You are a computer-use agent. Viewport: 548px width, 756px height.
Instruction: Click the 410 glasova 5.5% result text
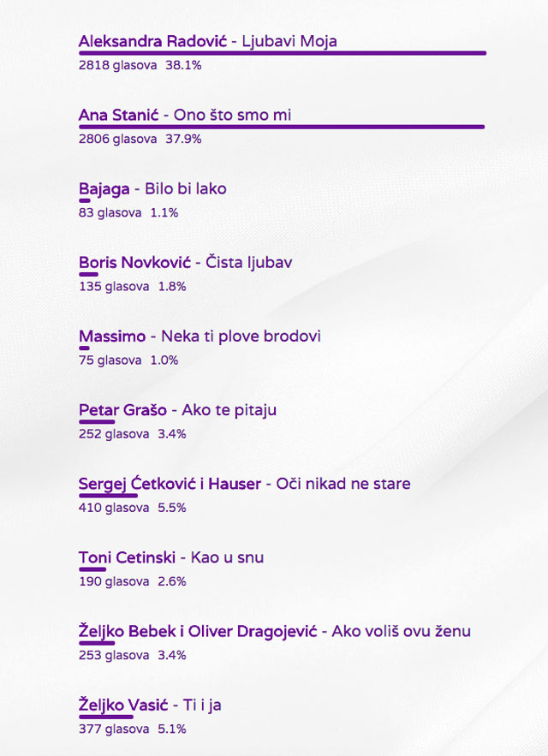click(x=132, y=508)
